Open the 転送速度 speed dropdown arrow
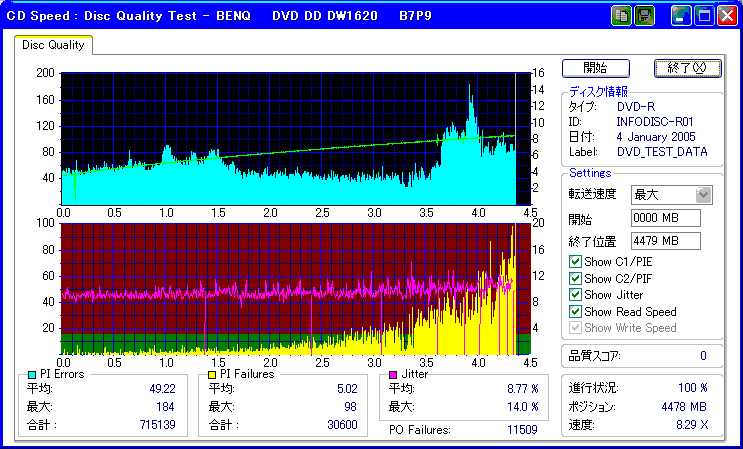743x449 pixels. pyautogui.click(x=703, y=195)
